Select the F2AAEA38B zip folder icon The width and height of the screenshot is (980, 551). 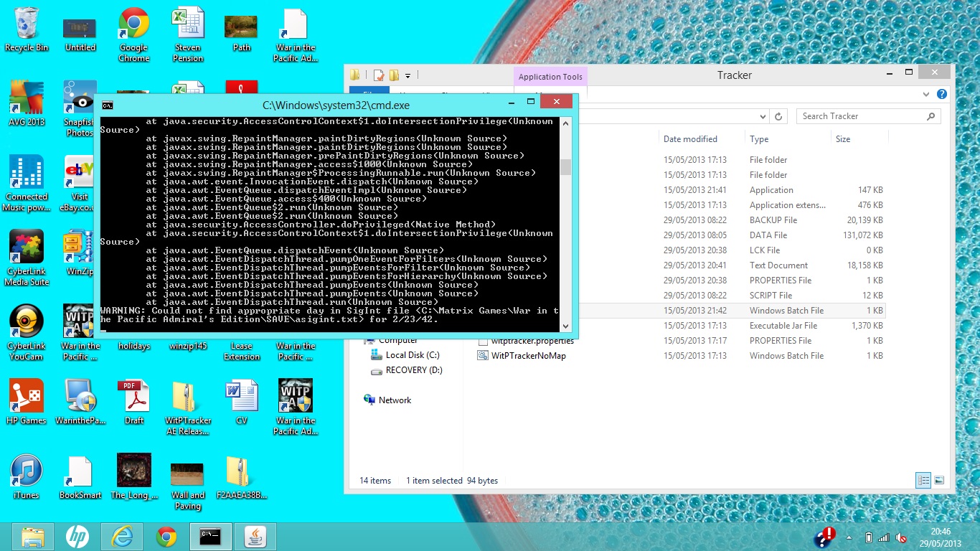[241, 477]
